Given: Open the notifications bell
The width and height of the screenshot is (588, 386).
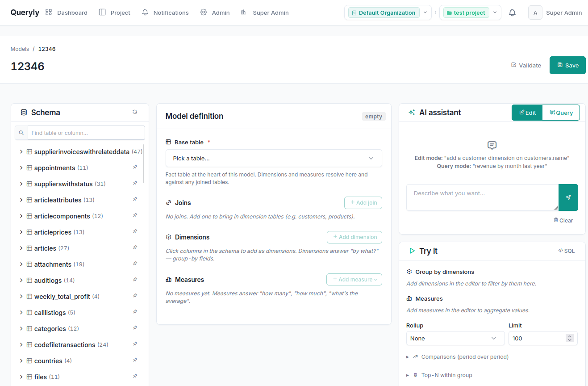Looking at the screenshot, I should coord(512,13).
